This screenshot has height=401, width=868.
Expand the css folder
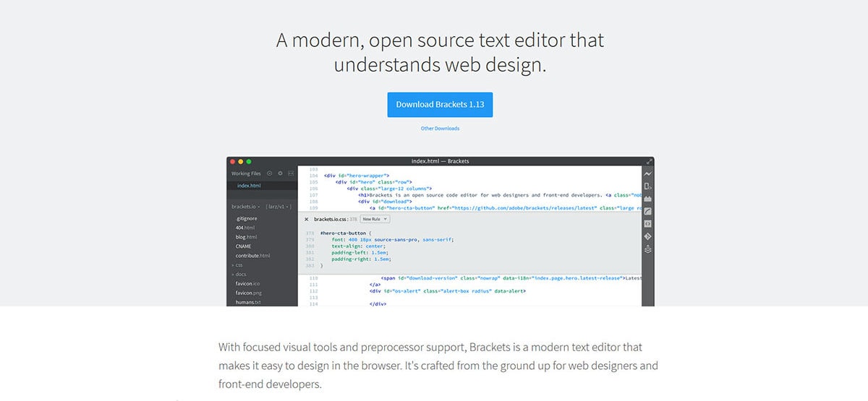[237, 265]
